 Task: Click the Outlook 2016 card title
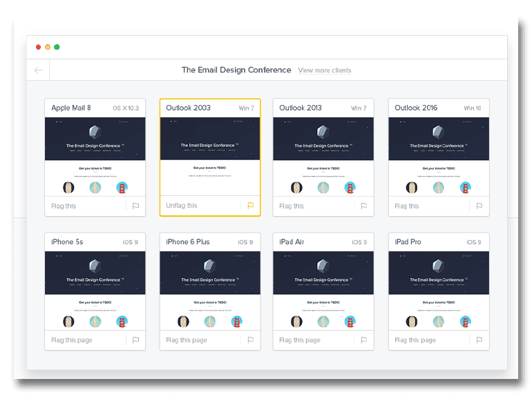(x=416, y=108)
